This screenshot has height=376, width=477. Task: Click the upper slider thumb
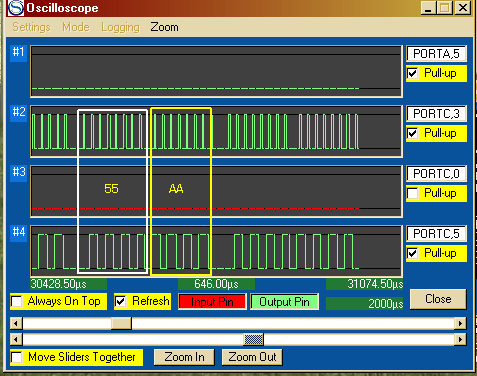pos(121,323)
